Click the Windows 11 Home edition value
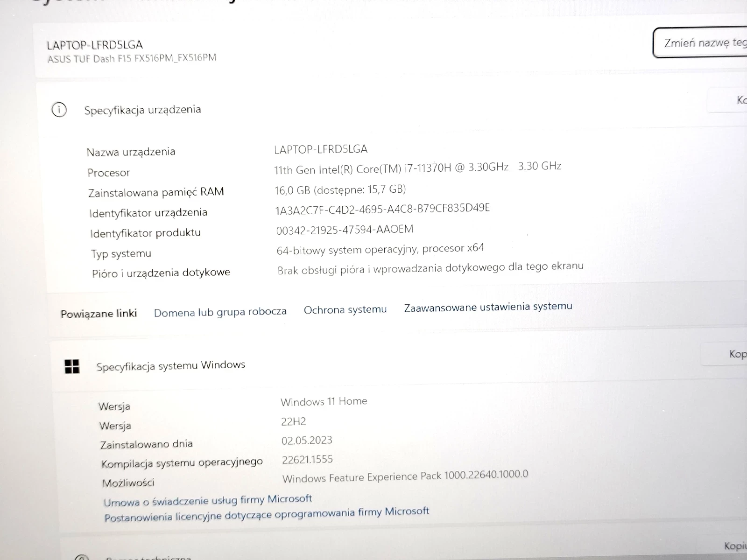Screen dimensions: 747x560 tap(324, 401)
